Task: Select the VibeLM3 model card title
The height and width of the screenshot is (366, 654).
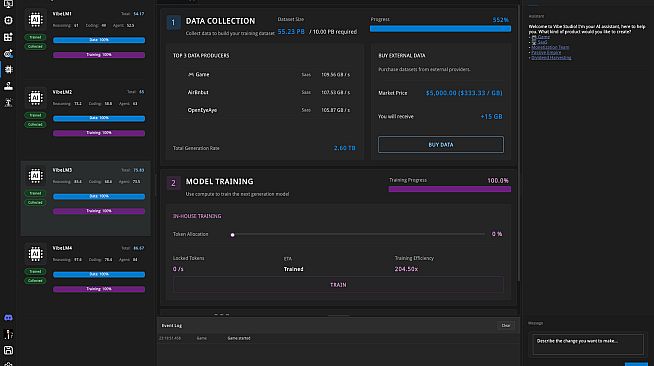Action: [x=62, y=170]
